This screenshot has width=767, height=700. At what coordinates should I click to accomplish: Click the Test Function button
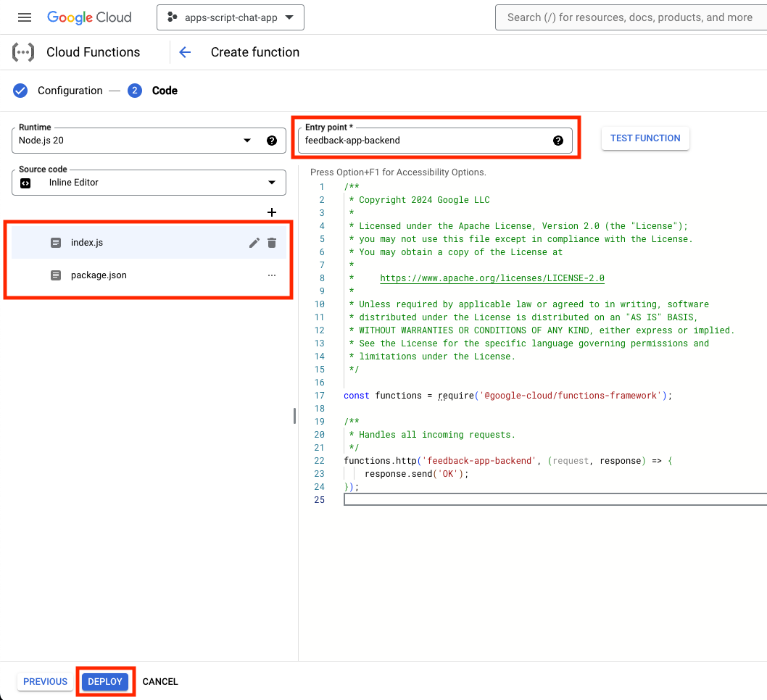(645, 138)
